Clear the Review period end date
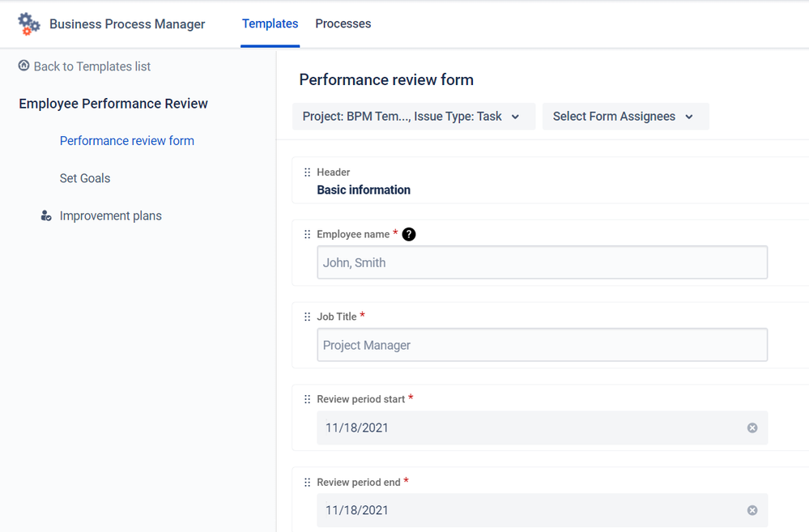 point(752,510)
